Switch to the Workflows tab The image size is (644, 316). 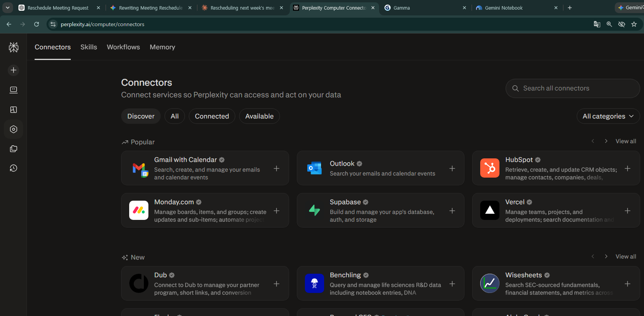tap(123, 47)
